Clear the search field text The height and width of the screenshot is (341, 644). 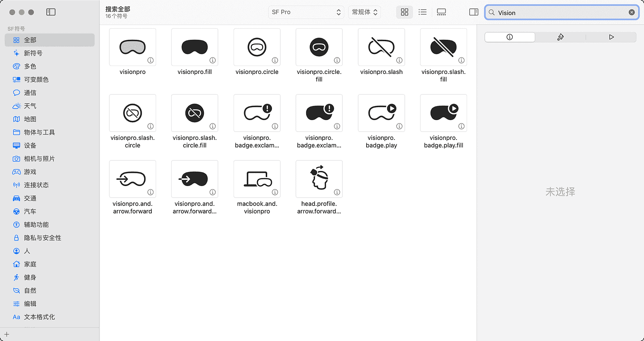tap(632, 12)
